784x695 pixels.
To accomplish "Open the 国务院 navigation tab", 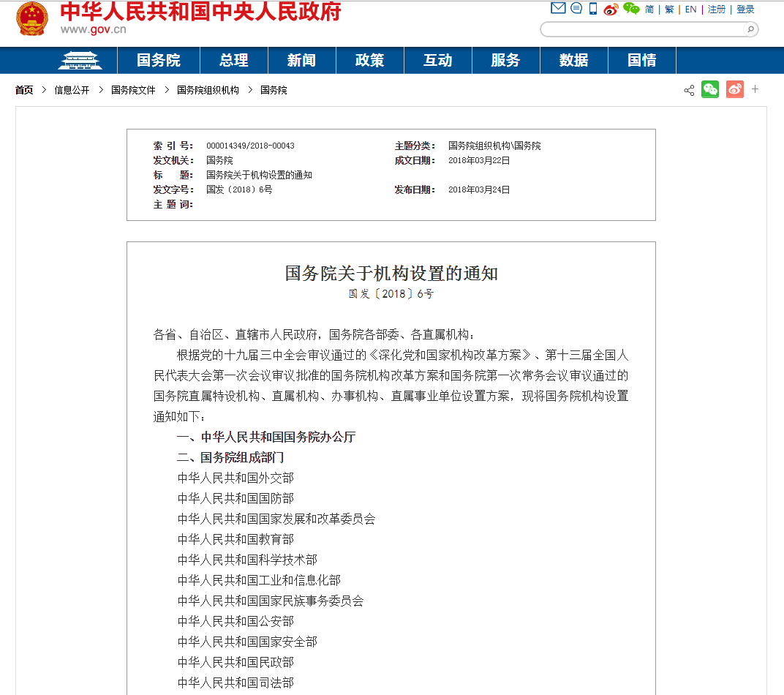I will click(x=159, y=61).
